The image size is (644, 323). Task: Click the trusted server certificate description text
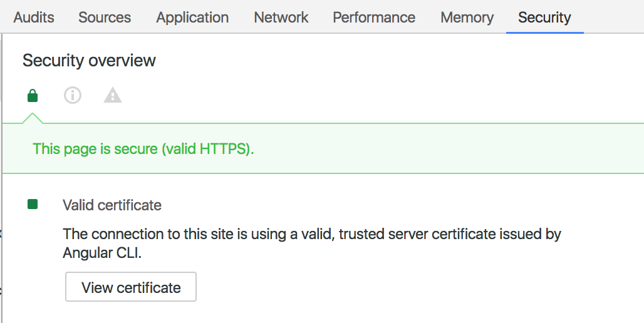pyautogui.click(x=311, y=235)
